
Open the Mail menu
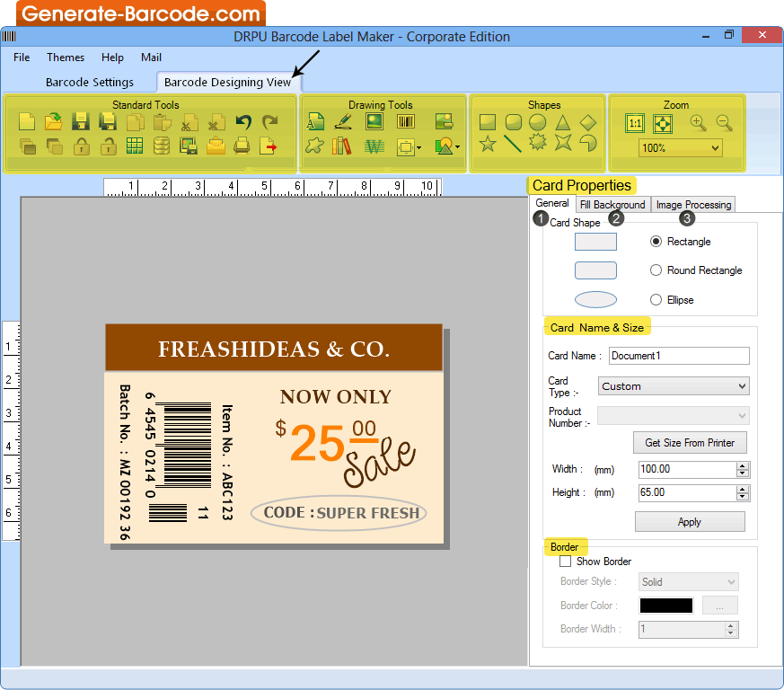pos(151,57)
